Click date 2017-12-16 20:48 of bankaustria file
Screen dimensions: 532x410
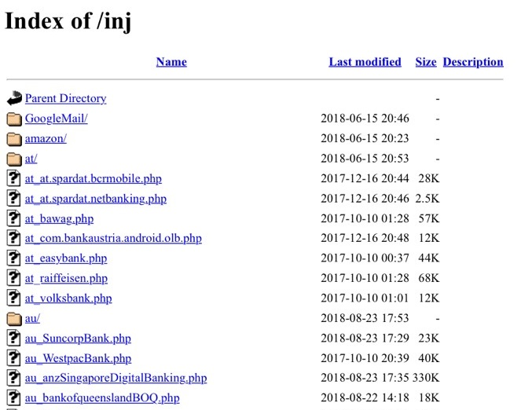point(365,238)
